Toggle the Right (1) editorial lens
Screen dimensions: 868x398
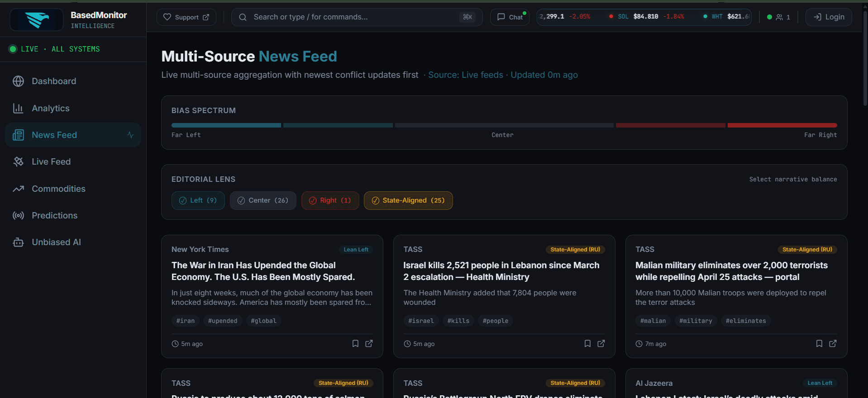pyautogui.click(x=330, y=200)
